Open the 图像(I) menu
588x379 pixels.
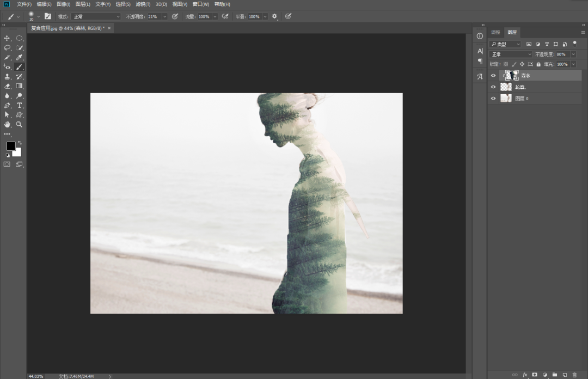pos(63,4)
